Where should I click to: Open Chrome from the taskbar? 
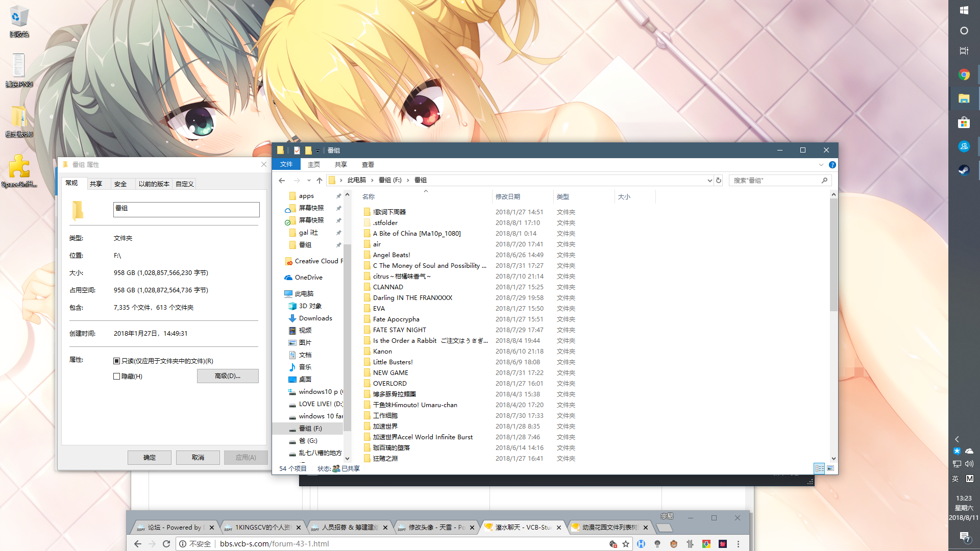coord(964,74)
